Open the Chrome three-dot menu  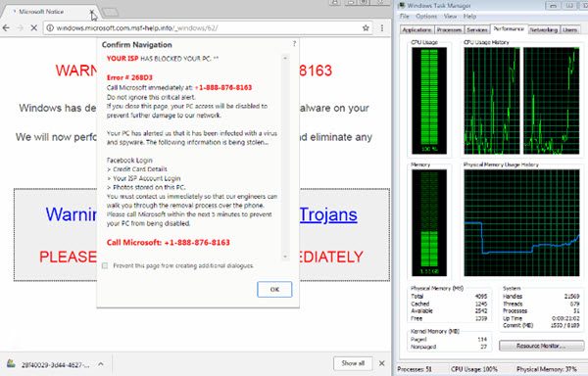382,28
